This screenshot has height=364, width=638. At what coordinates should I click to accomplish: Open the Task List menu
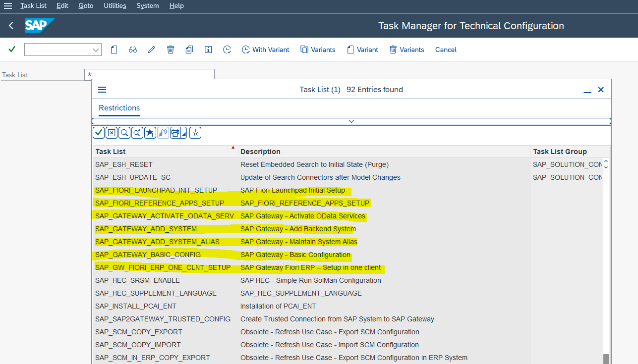click(33, 6)
